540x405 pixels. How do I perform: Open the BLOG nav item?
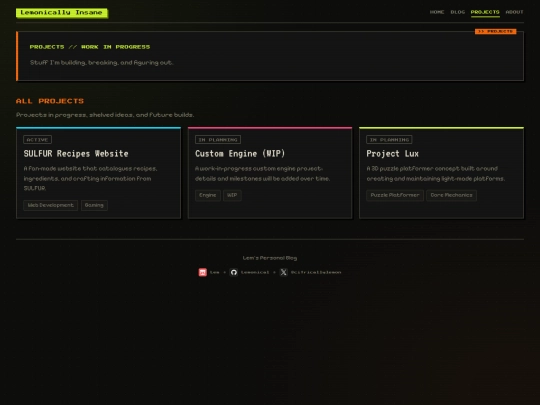coord(458,12)
